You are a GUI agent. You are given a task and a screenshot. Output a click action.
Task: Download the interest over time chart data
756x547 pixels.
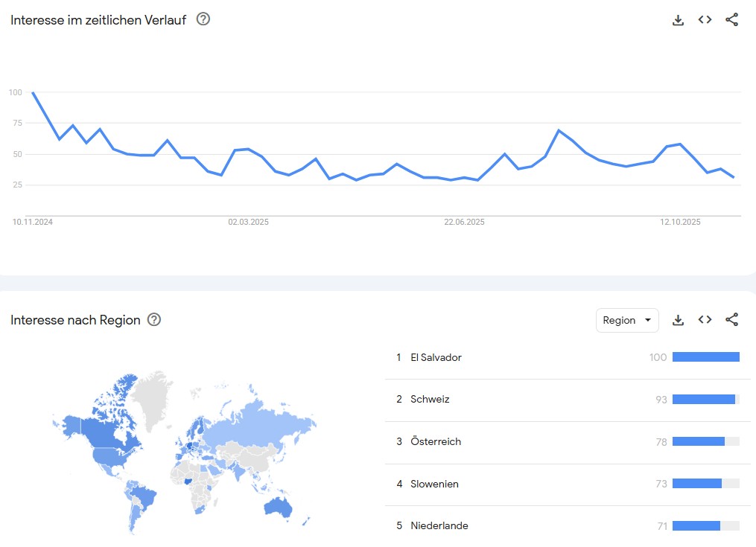click(678, 20)
